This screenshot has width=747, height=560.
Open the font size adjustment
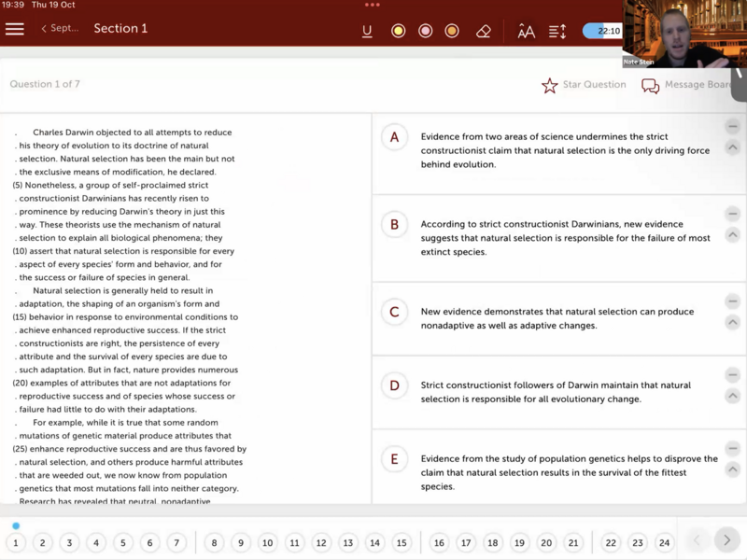(527, 31)
